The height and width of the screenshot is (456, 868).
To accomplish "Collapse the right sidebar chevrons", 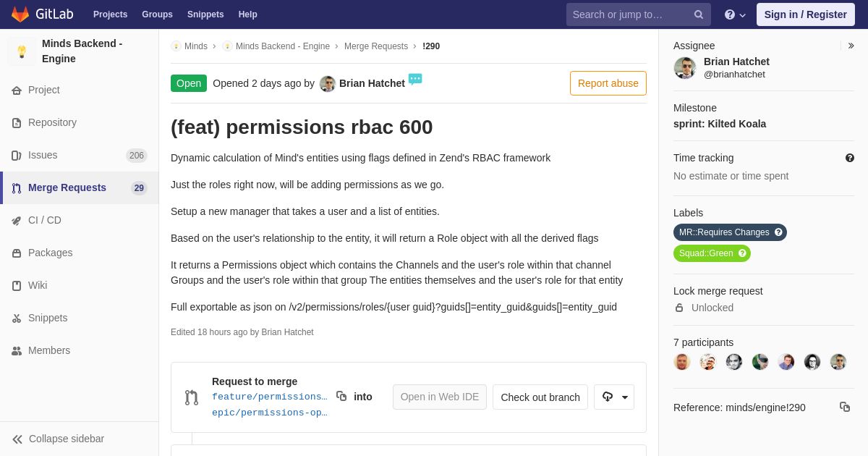I will click(x=851, y=46).
